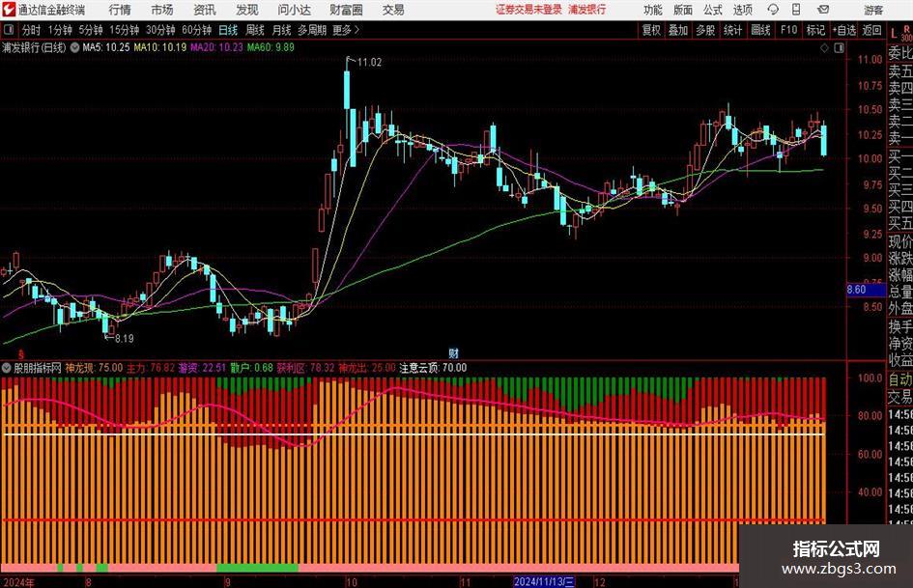Open the 版面 menu
913x588 pixels.
(x=683, y=10)
